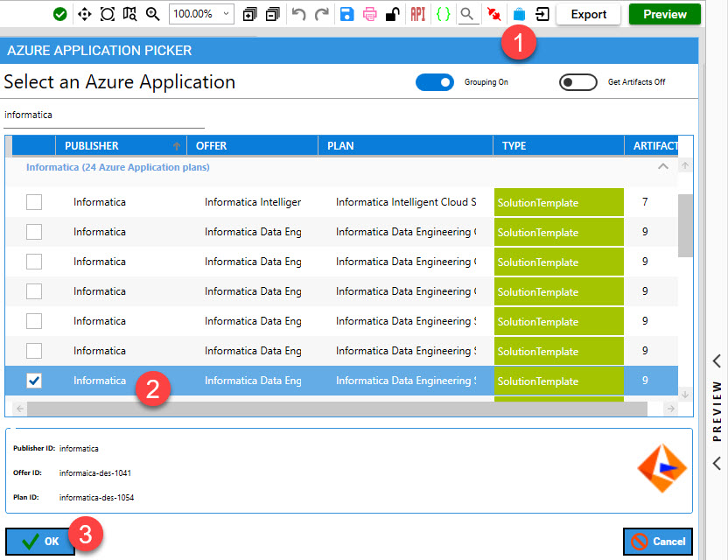The width and height of the screenshot is (728, 560).
Task: Click the informatica search input field
Action: pos(104,115)
